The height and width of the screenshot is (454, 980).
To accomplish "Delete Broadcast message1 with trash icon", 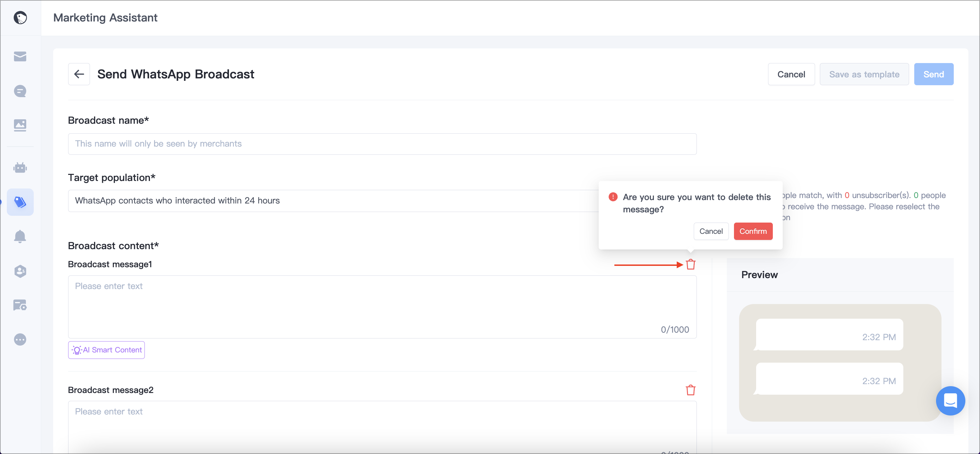I will click(690, 264).
